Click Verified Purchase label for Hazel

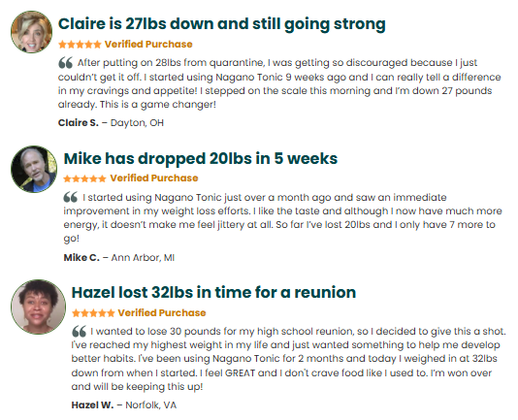(162, 313)
